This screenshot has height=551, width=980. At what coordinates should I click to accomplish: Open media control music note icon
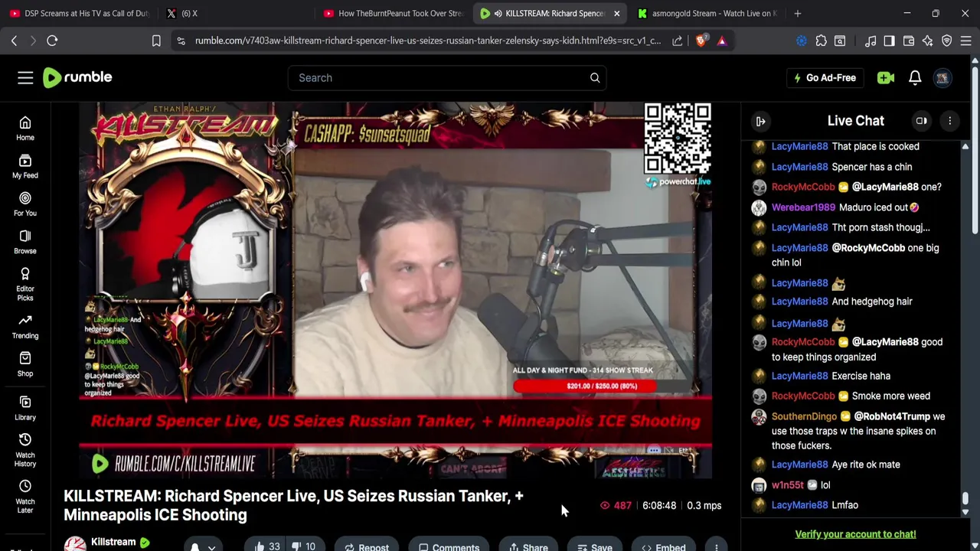click(871, 41)
